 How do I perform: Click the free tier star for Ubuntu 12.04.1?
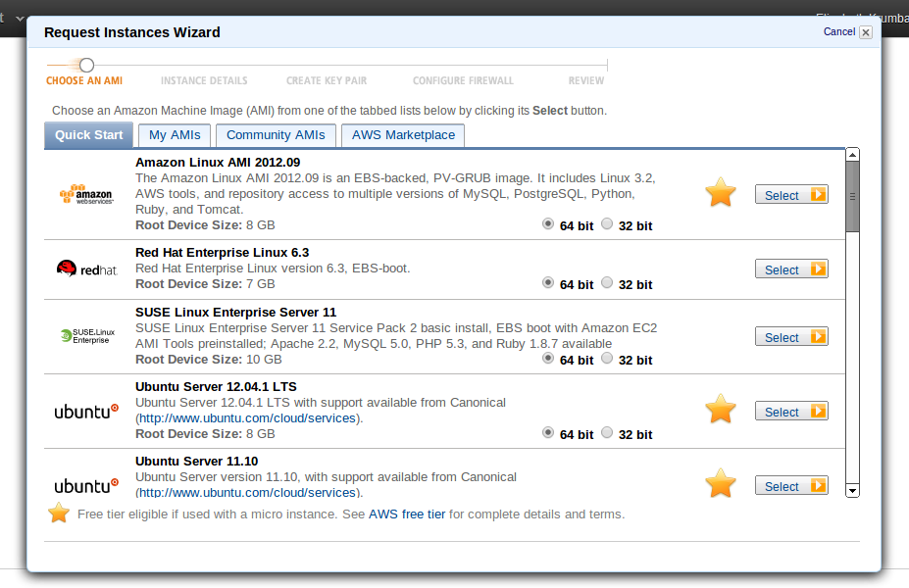(721, 409)
